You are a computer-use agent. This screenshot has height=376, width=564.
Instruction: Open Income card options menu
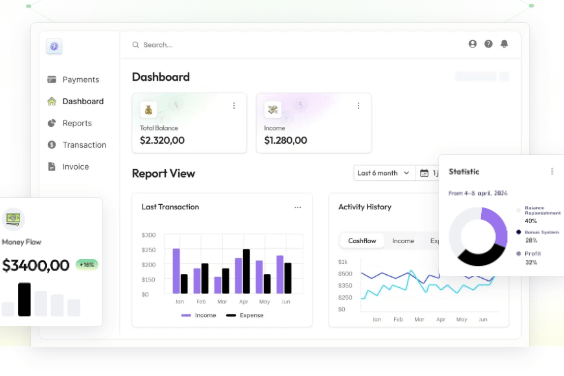pos(358,105)
